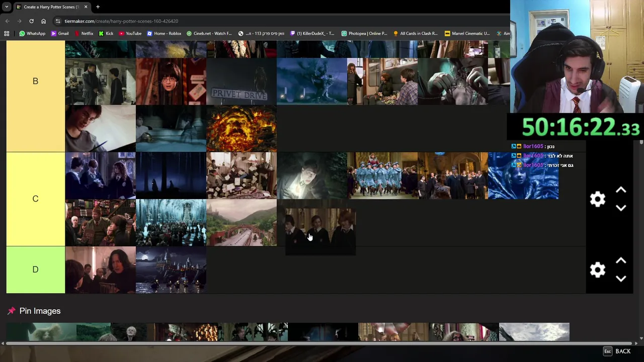Select the Privet Drive sign image in B tier
This screenshot has width=644, height=362.
[242, 81]
